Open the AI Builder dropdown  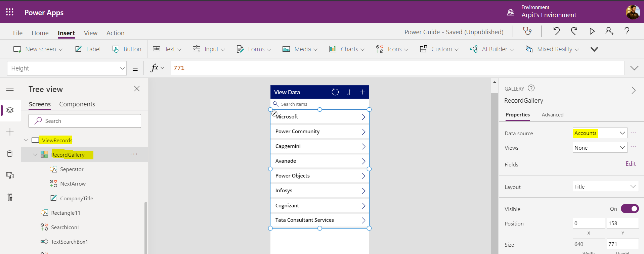(x=492, y=49)
